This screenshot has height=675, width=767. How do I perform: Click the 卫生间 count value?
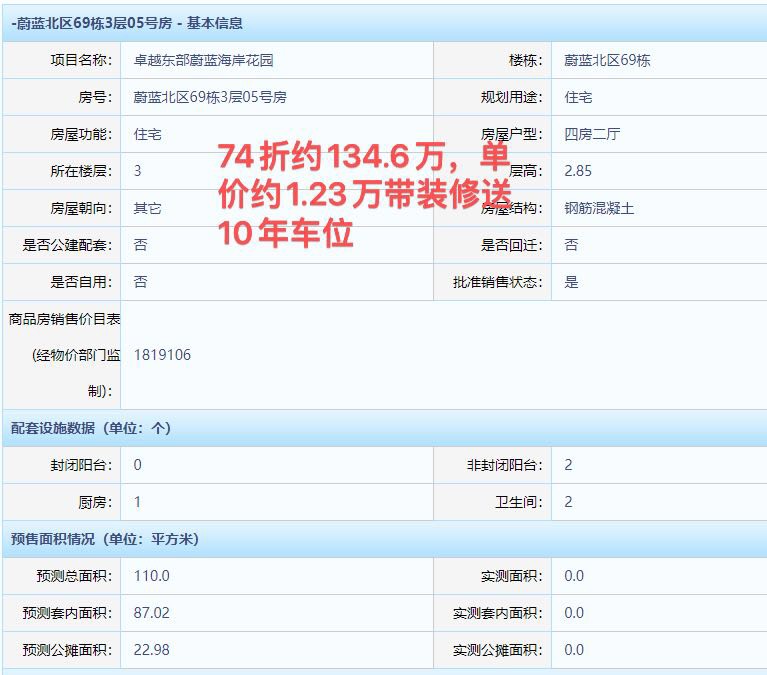(x=568, y=502)
